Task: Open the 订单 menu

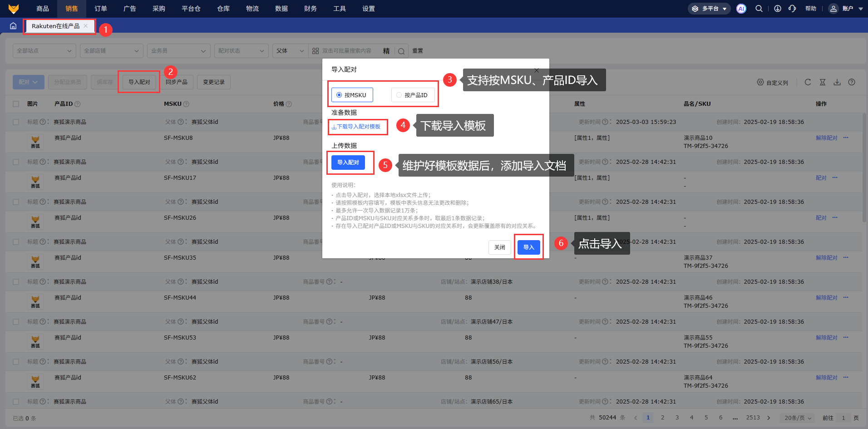Action: 101,9
